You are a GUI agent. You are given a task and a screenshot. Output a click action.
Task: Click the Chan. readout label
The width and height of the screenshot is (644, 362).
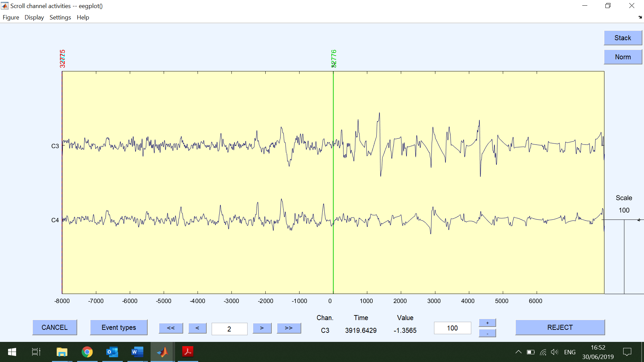[x=325, y=318]
